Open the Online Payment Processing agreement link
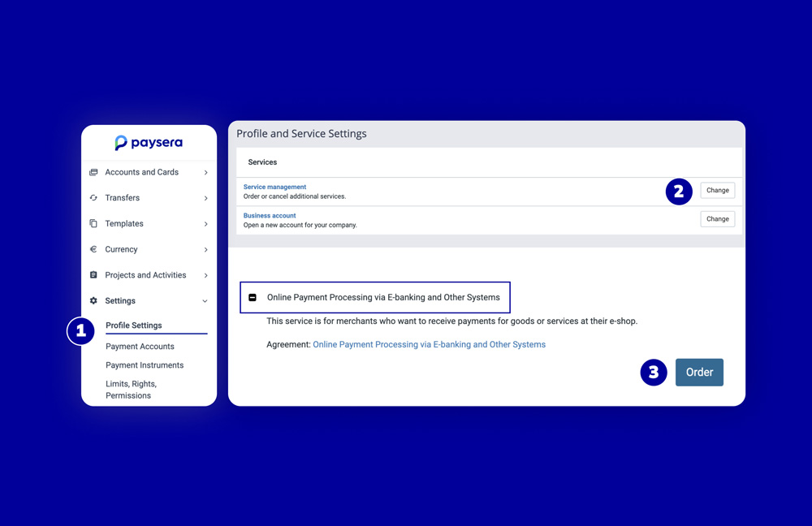Viewport: 812px width, 526px height. pyautogui.click(x=429, y=344)
